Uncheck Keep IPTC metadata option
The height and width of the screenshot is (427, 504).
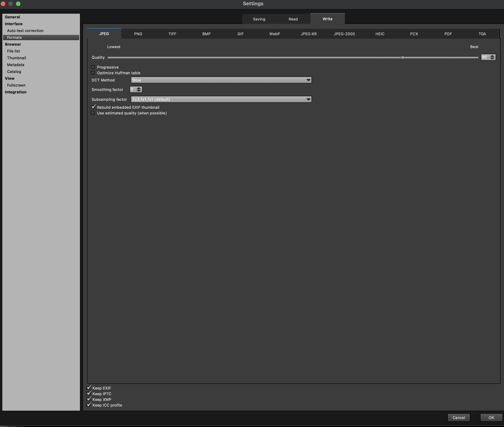tap(89, 394)
